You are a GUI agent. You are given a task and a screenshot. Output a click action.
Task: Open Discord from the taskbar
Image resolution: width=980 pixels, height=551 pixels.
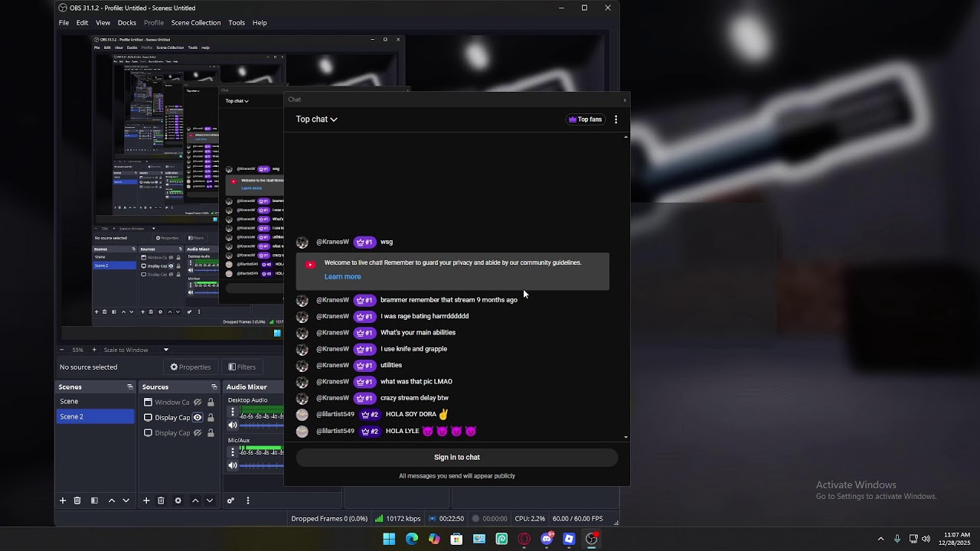(547, 539)
